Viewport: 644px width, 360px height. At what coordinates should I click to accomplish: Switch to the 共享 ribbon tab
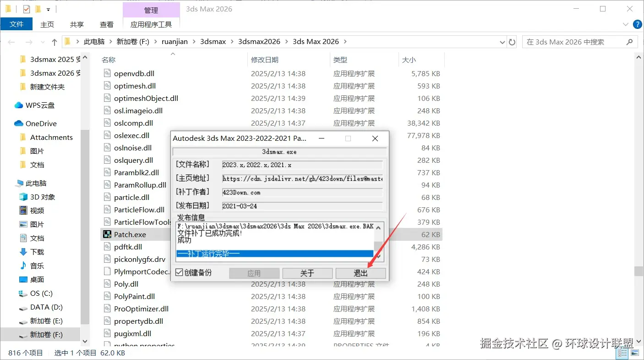click(77, 24)
